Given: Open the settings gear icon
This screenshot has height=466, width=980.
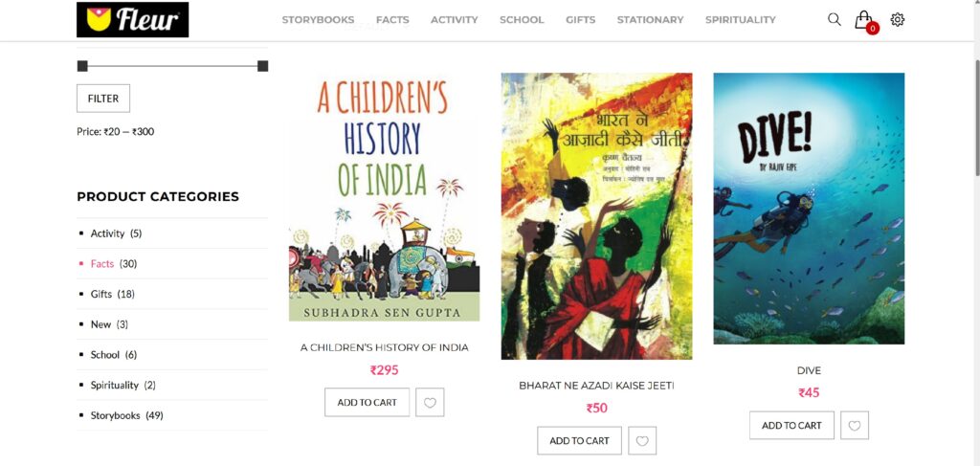Looking at the screenshot, I should tap(898, 19).
